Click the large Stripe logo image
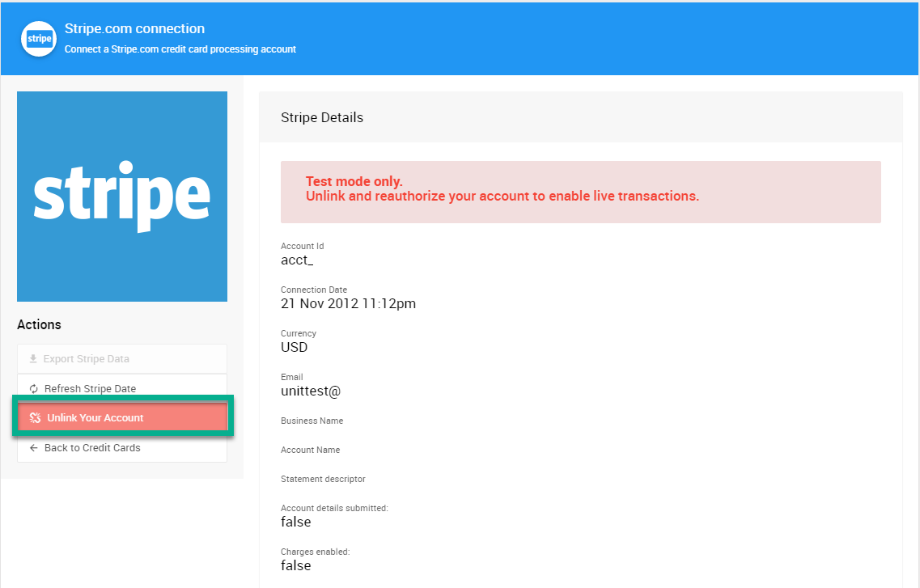920x588 pixels. [122, 197]
